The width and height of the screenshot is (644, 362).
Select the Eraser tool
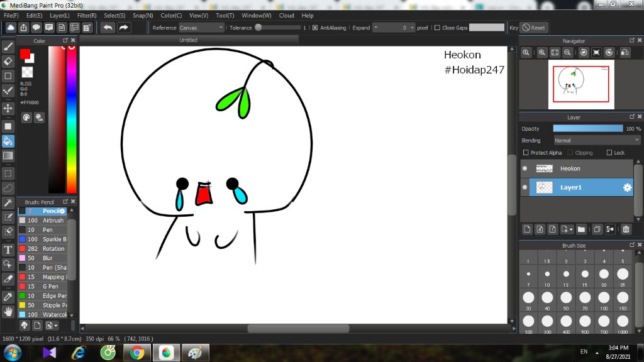[8, 61]
